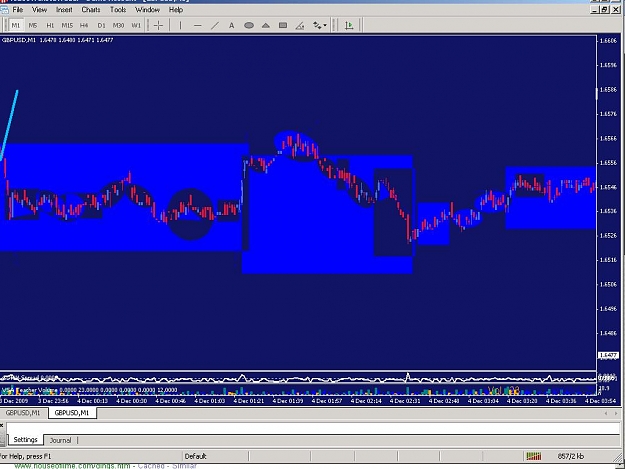Click the Similar link below window
The image size is (625, 469).
pos(185,466)
